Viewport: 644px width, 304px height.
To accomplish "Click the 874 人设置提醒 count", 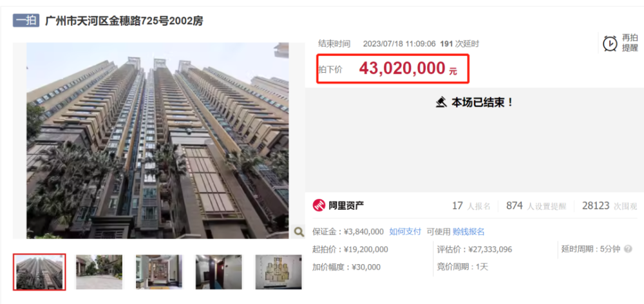I will pos(536,206).
